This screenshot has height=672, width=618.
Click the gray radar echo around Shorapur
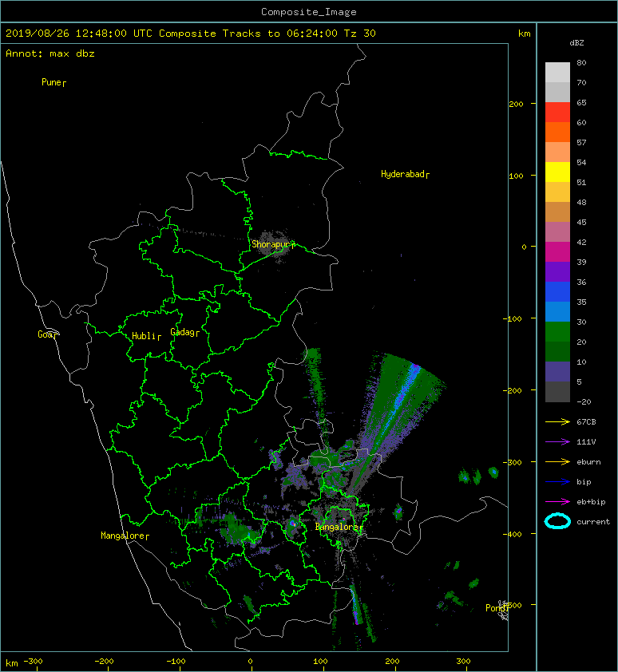pos(273,247)
